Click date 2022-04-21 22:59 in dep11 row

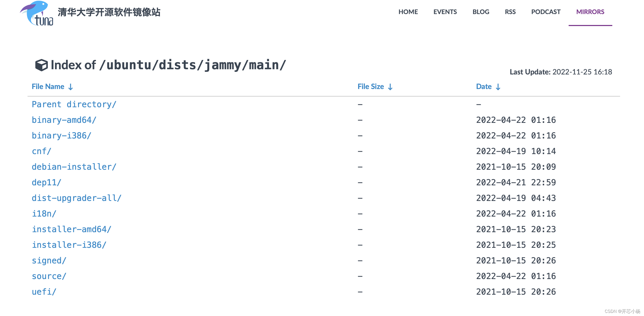pos(516,182)
